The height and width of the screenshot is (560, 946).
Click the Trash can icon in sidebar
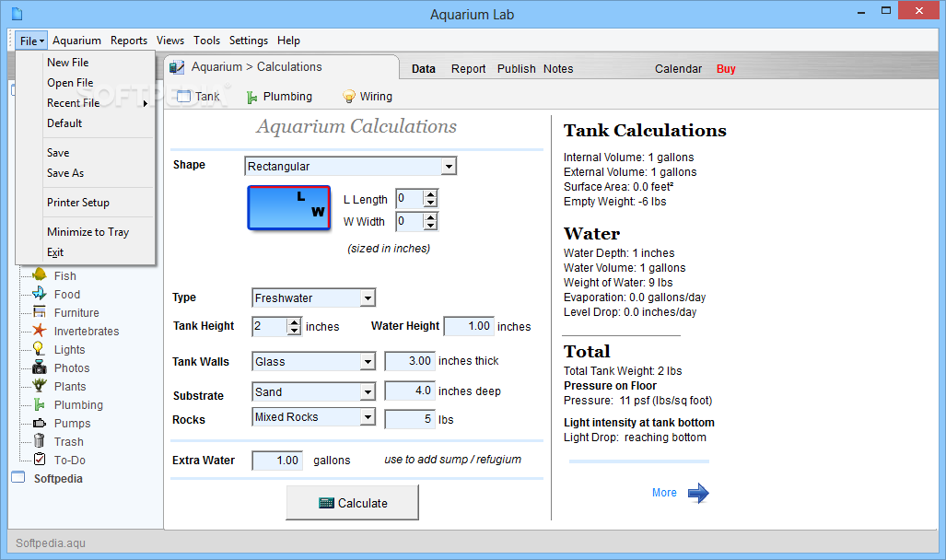click(x=40, y=440)
